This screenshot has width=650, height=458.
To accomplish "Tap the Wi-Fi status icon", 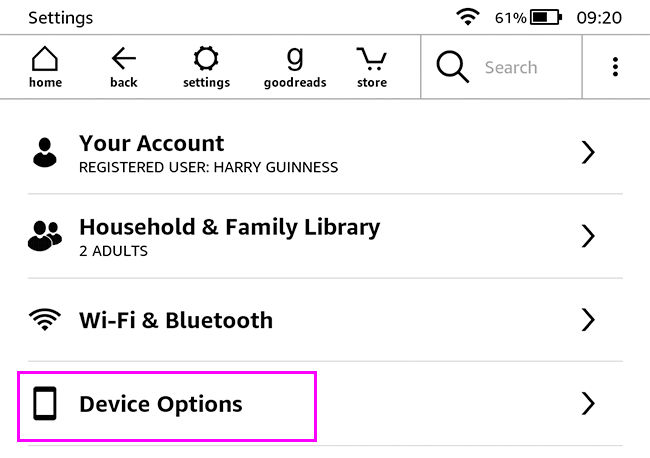I will pyautogui.click(x=466, y=17).
